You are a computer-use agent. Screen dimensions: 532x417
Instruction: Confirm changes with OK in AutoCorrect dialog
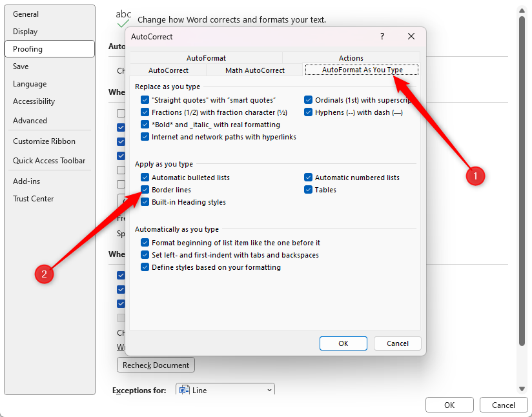click(343, 343)
